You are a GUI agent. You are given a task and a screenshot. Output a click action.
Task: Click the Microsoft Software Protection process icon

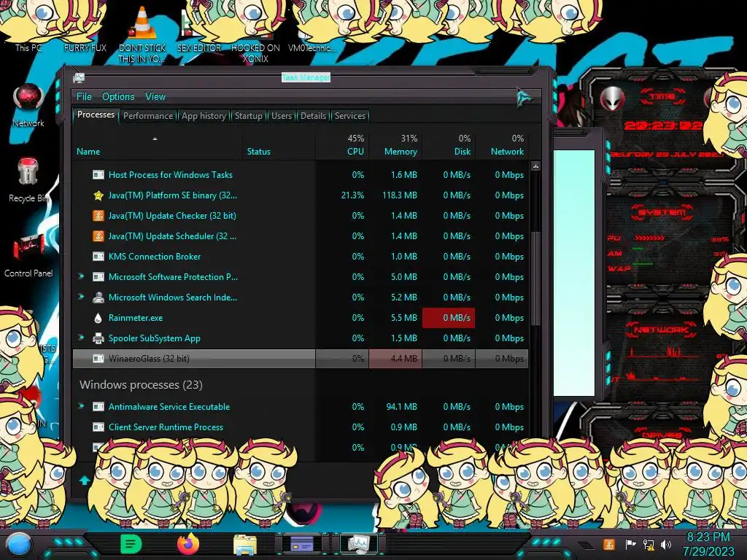coord(98,276)
